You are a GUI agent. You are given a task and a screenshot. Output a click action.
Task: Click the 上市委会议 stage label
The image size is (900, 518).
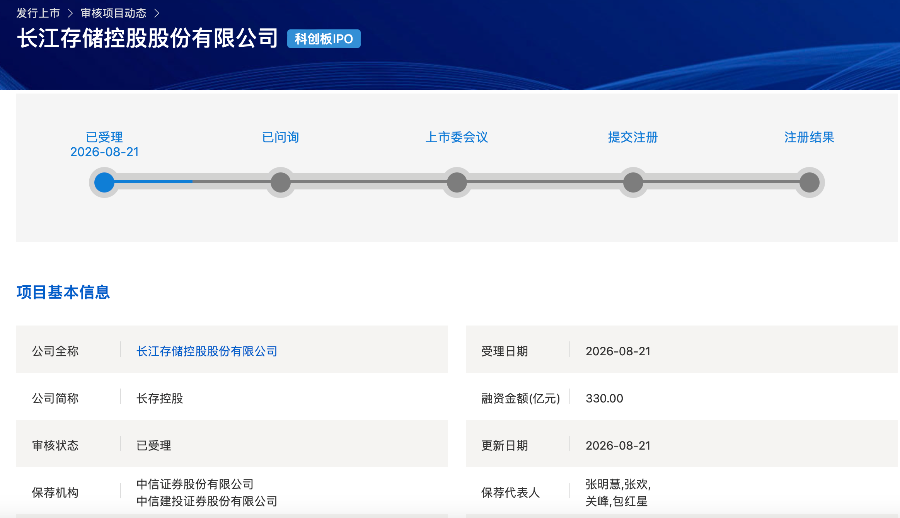[457, 137]
